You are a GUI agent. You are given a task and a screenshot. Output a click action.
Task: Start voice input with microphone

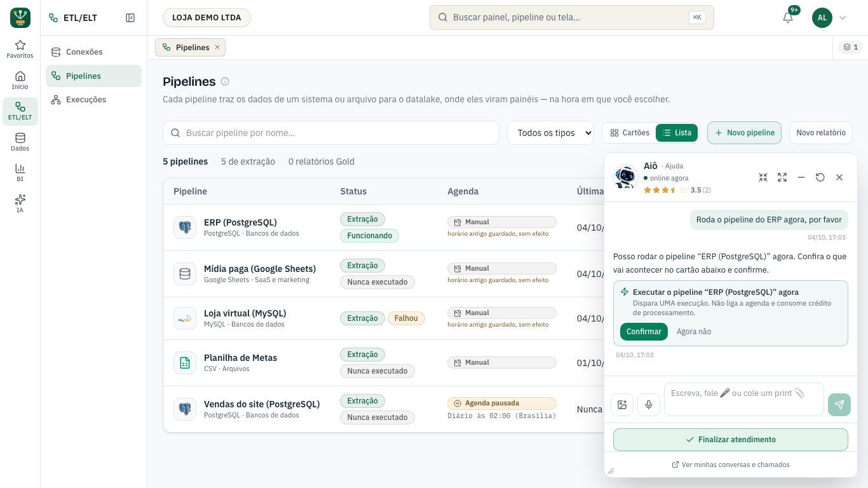649,405
